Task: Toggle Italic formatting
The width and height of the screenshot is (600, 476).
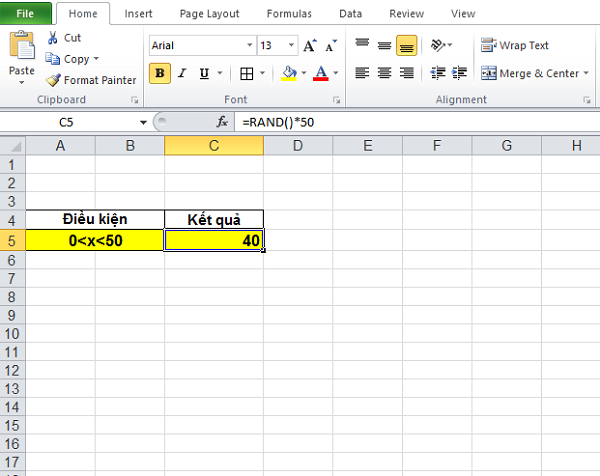Action: 182,73
